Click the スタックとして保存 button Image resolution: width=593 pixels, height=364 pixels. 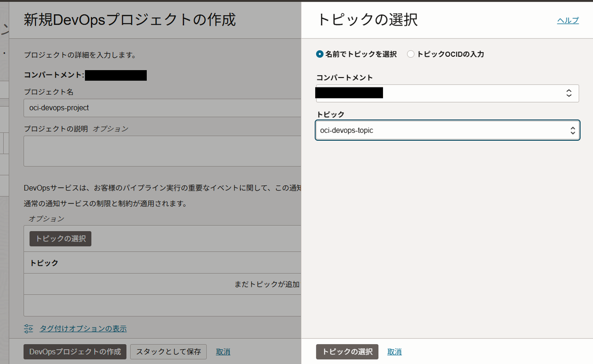pos(169,352)
